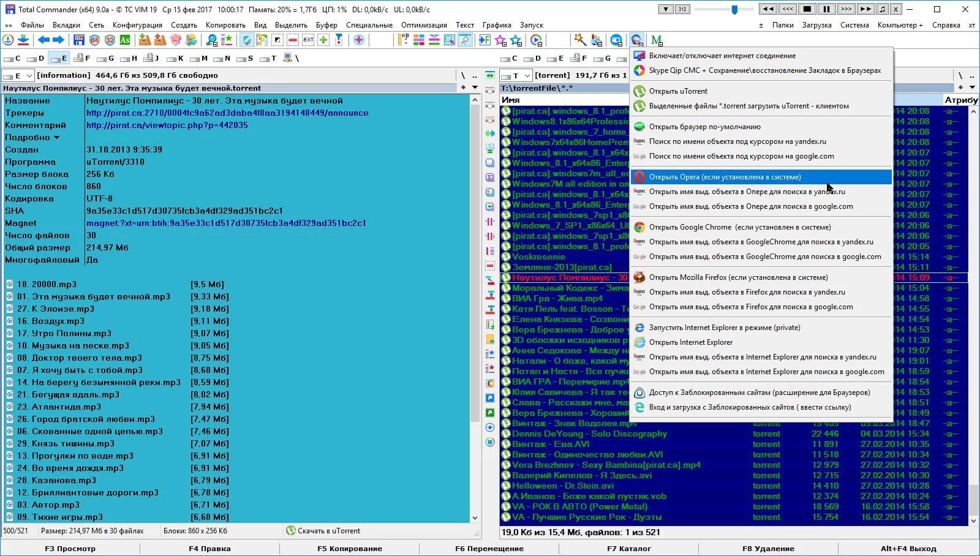Open the player dropdown arrow next to 312
Viewport: 980px width, 556px height.
666,9
